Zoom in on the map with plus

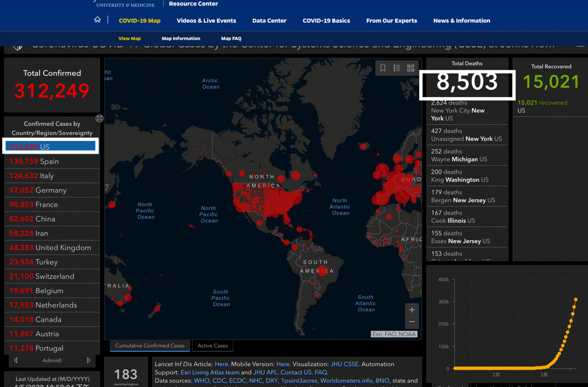coord(412,310)
